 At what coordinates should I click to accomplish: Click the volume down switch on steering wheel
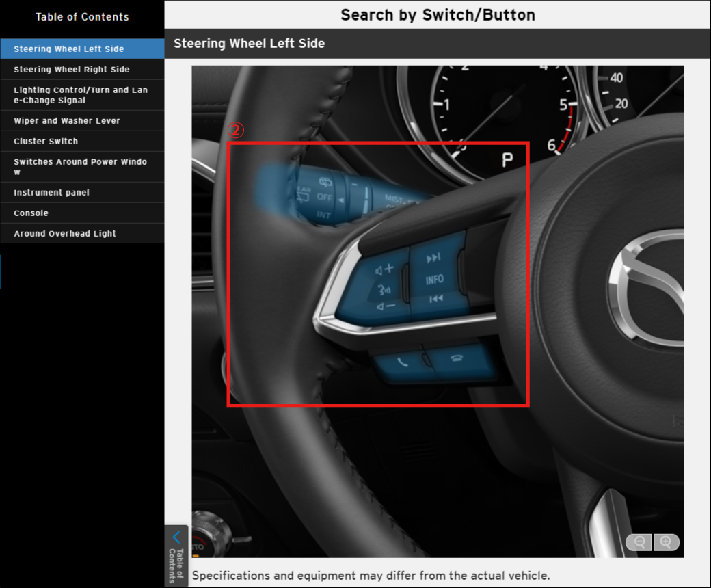coord(385,306)
